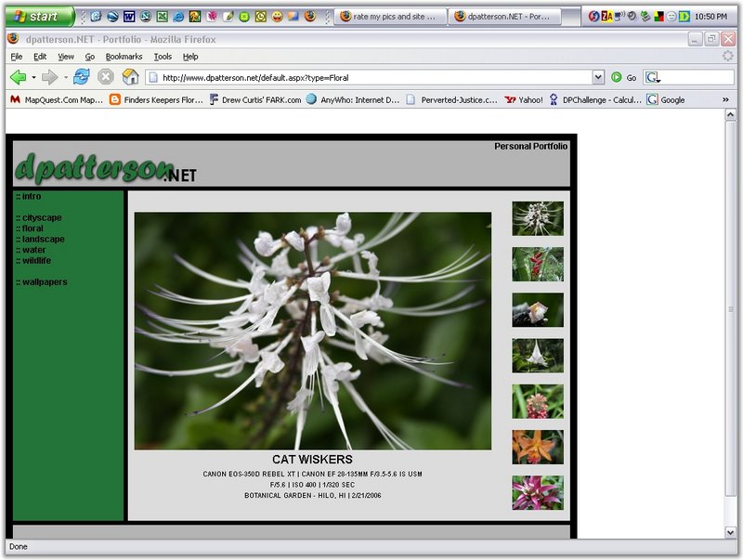The image size is (743, 560).
Task: Click the dpatterson.NET site logo
Action: (x=106, y=167)
